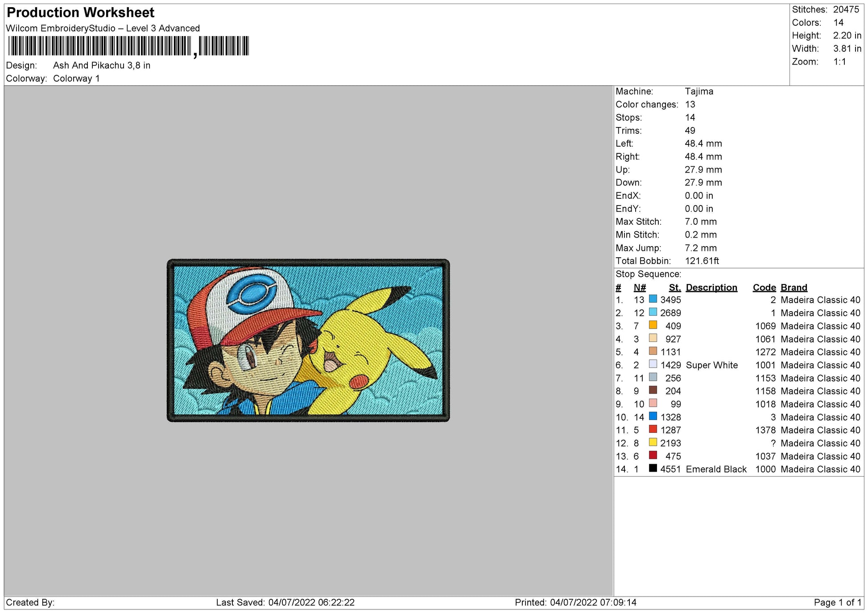Click the EndX value 0.00 in
Viewport: 868px width, 613px height.
pos(699,196)
